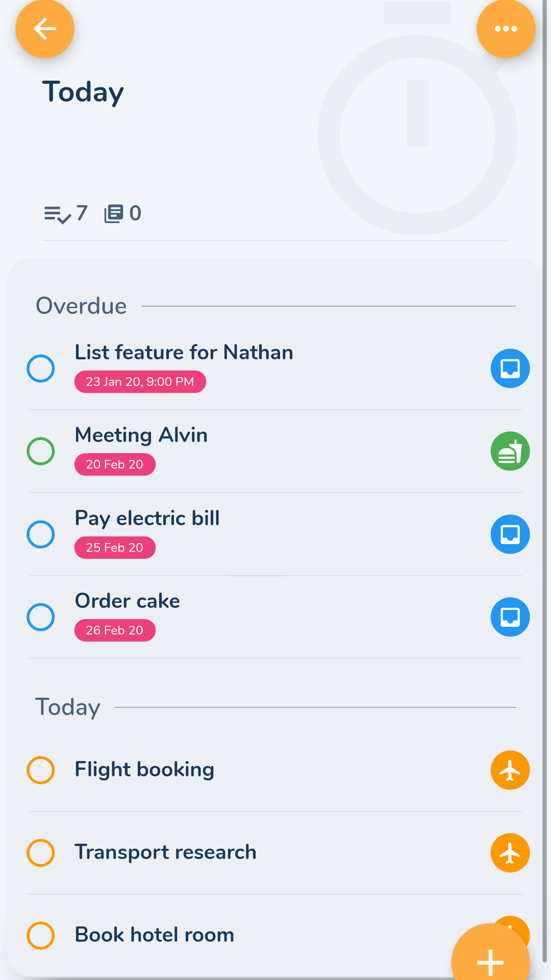The height and width of the screenshot is (980, 551).
Task: Check off List feature for Nathan
Action: pyautogui.click(x=41, y=369)
